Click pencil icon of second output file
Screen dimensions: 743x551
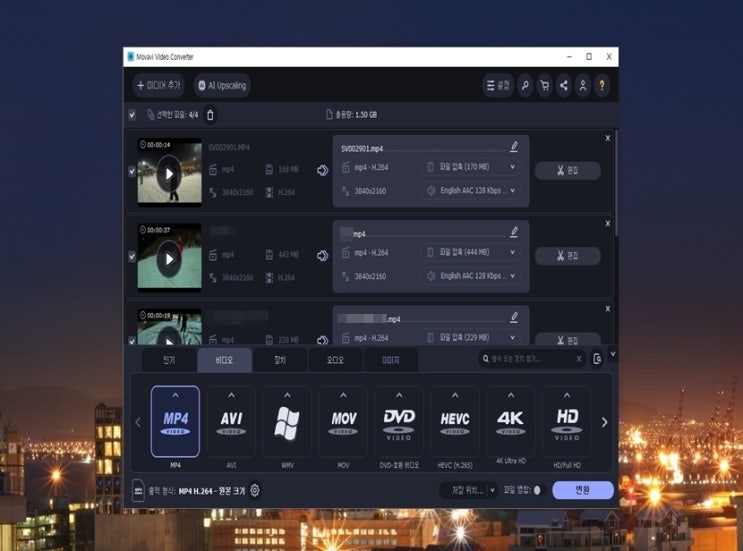tap(514, 232)
